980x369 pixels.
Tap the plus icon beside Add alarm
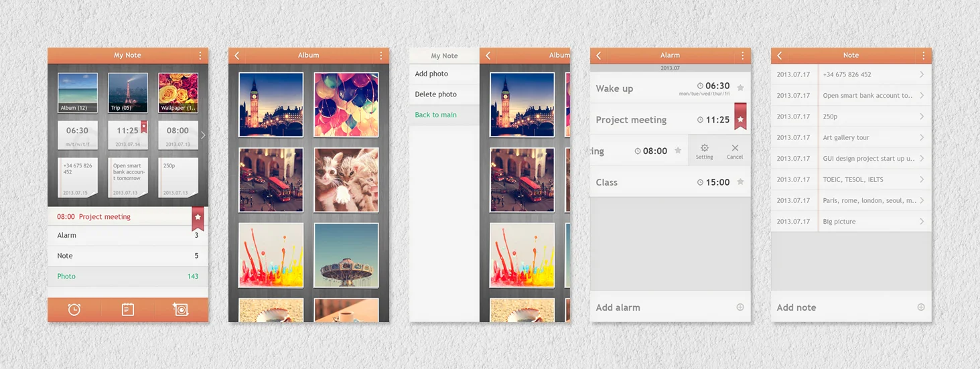tap(740, 307)
